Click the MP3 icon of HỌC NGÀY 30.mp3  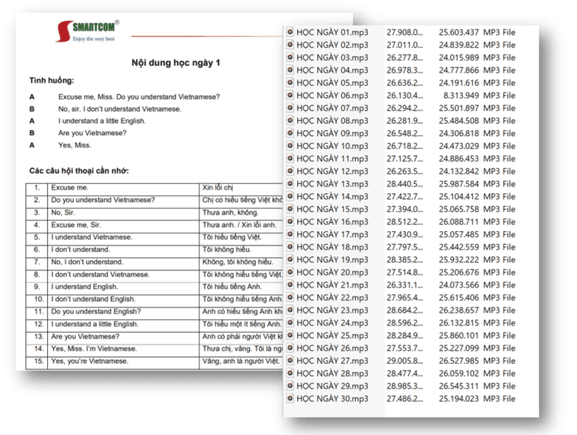point(290,399)
